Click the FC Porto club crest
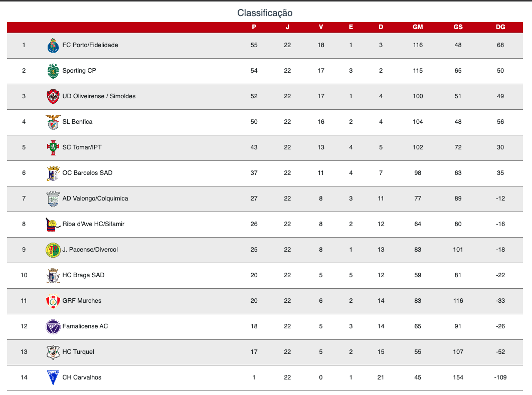 (53, 46)
